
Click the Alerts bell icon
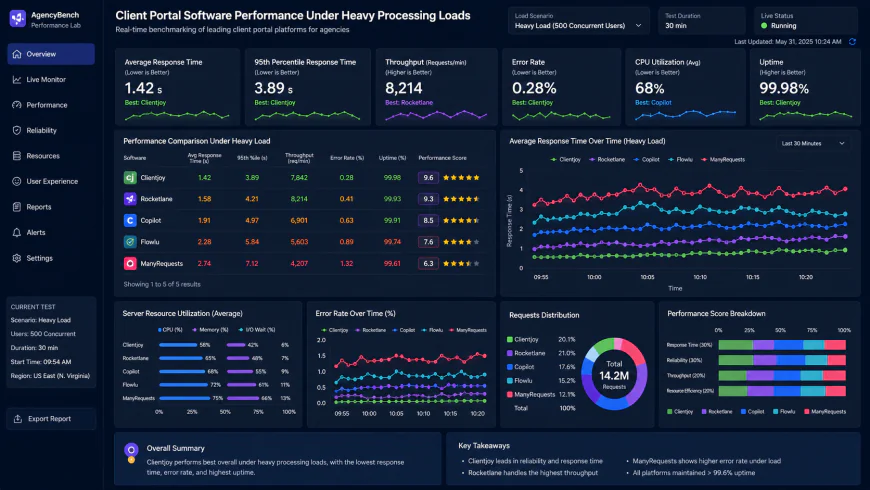(x=17, y=233)
